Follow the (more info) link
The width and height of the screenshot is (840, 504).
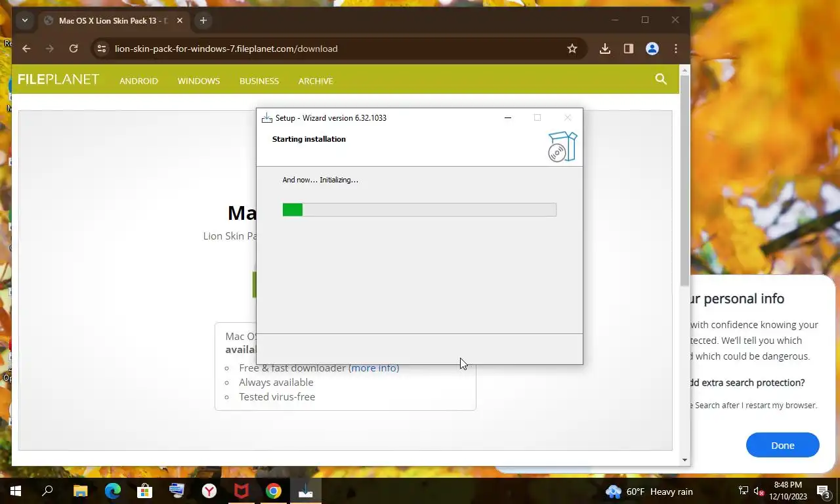373,368
